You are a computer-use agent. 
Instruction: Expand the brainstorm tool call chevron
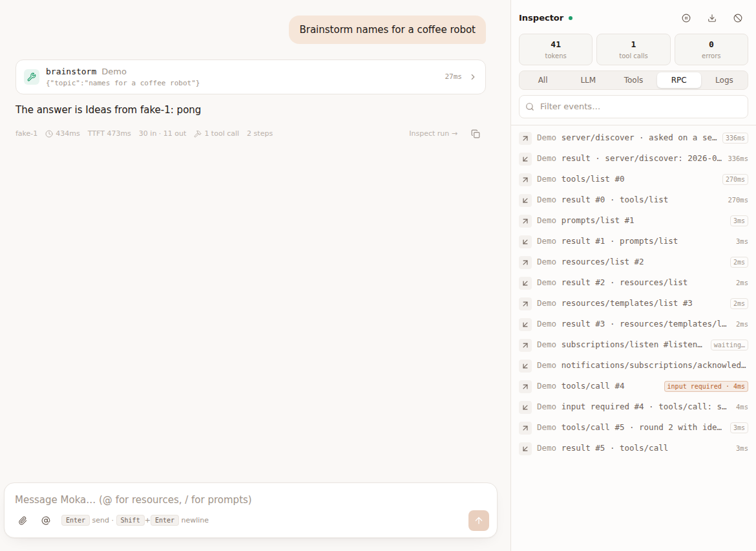(x=473, y=77)
